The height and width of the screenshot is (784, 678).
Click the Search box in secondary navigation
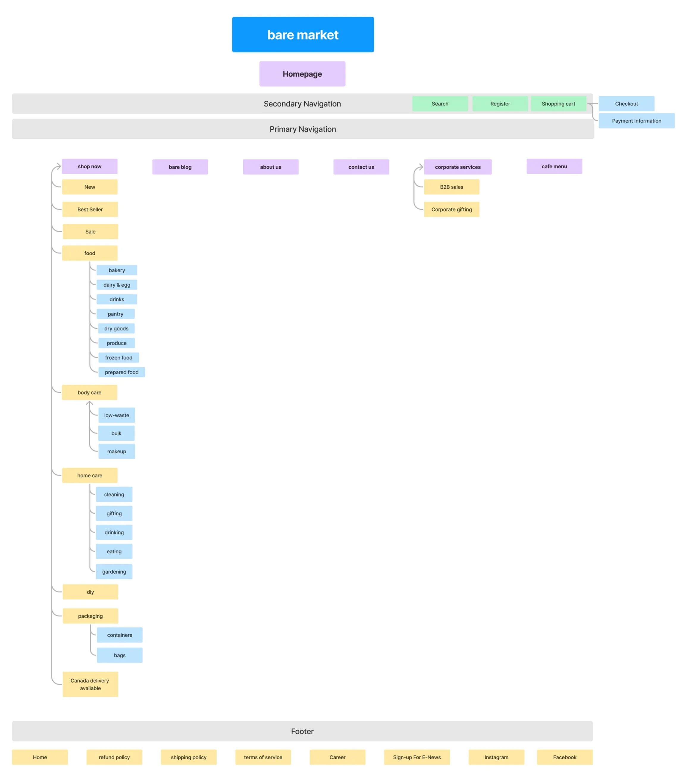pos(440,104)
